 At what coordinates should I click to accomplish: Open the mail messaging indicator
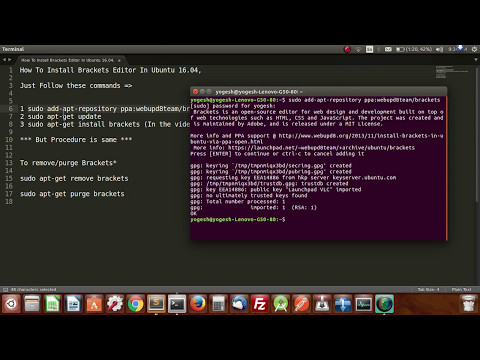pos(388,49)
